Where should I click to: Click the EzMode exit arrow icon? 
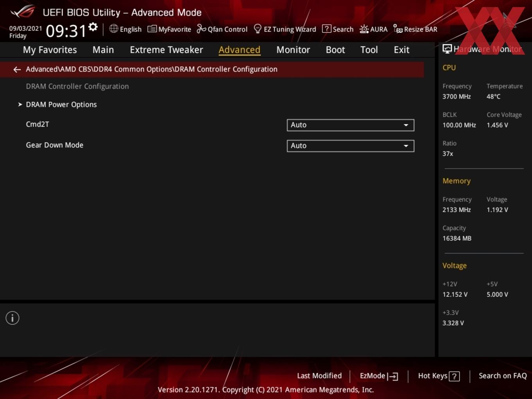[393, 376]
